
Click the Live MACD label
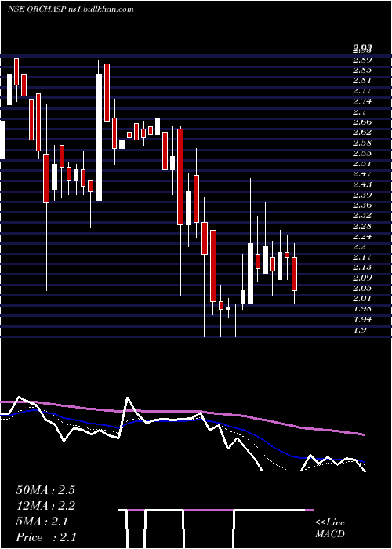coord(330,528)
